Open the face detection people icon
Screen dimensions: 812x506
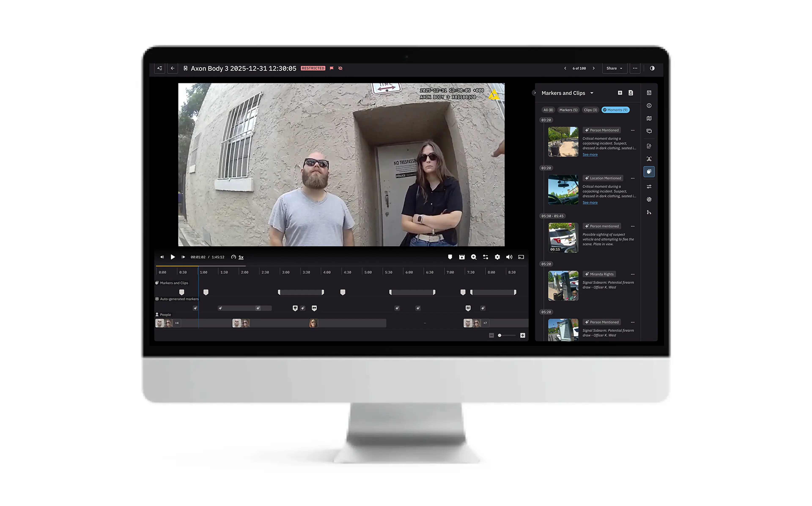tap(649, 159)
